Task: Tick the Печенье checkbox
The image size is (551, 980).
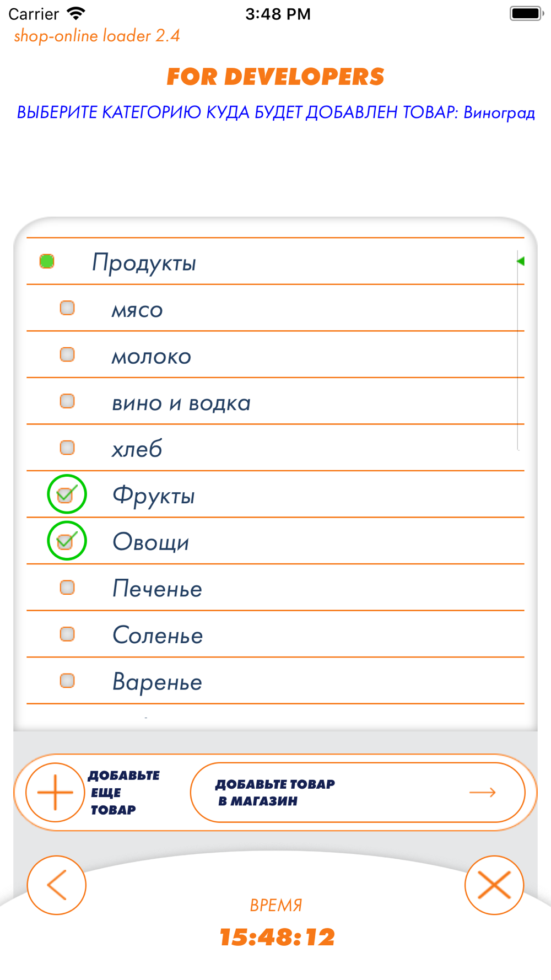Action: tap(67, 588)
